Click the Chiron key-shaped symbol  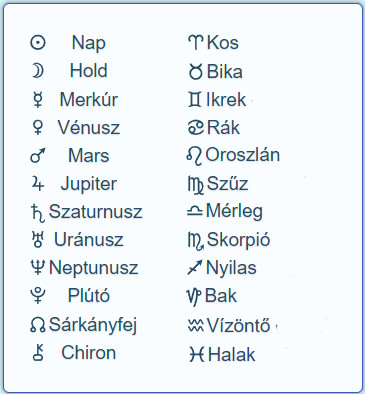(38, 353)
